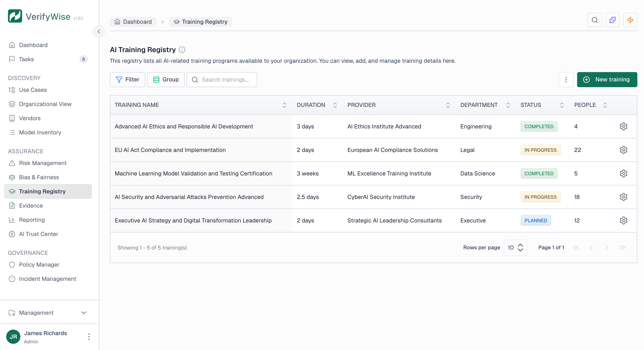Image resolution: width=644 pixels, height=350 pixels.
Task: Click the puzzle piece integrations icon
Action: (x=613, y=20)
